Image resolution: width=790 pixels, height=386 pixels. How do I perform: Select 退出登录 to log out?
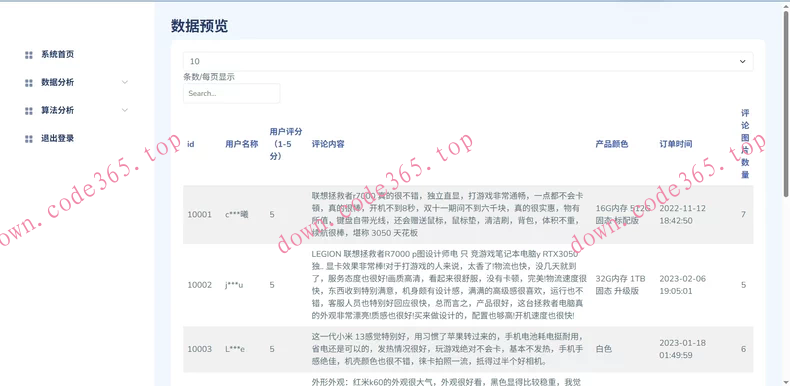tap(57, 138)
